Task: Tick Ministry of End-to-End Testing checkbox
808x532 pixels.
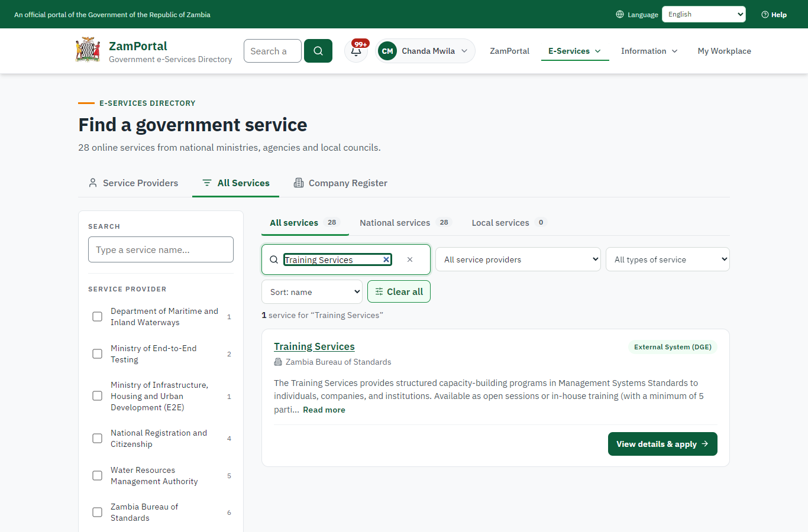Action: coord(98,354)
